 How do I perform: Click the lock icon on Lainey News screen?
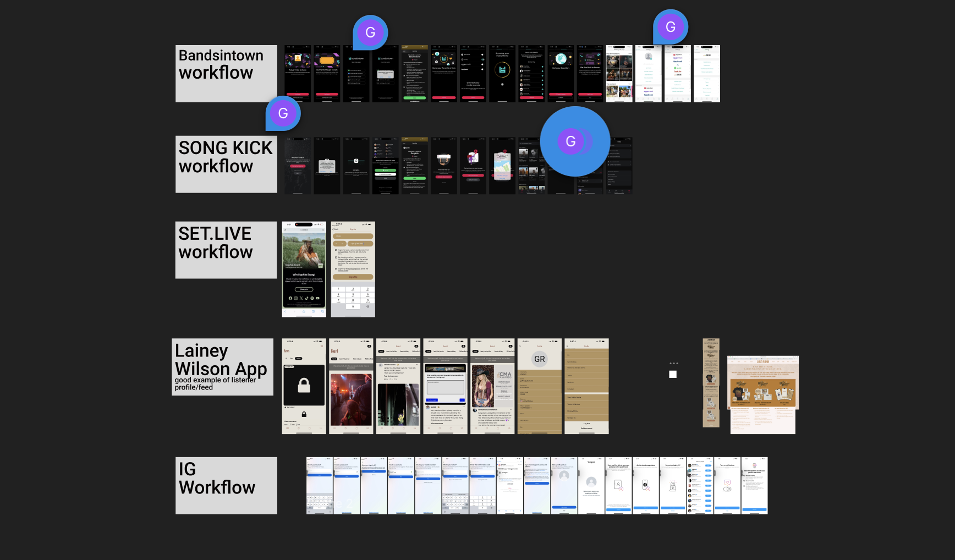coord(304,386)
